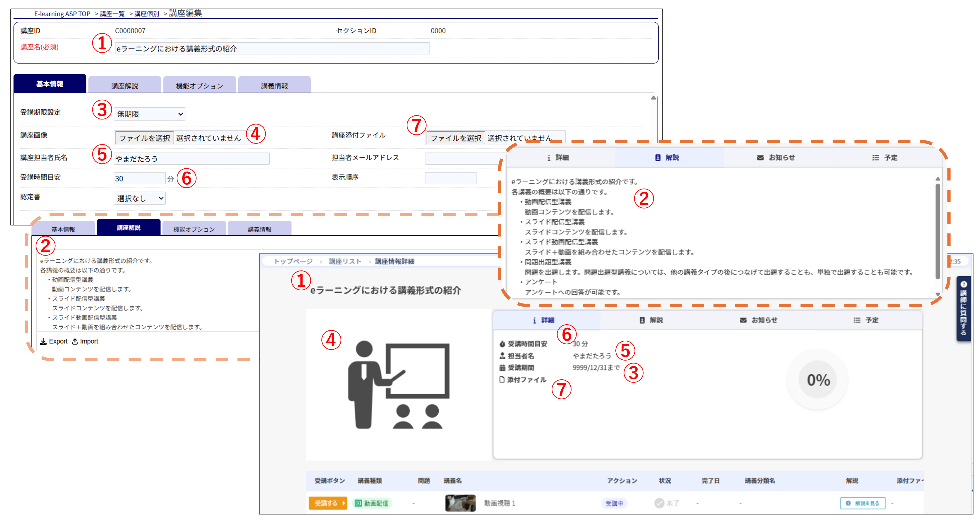Switch to the 機能オプション tab in top editor
This screenshot has width=980, height=526.
click(x=199, y=86)
